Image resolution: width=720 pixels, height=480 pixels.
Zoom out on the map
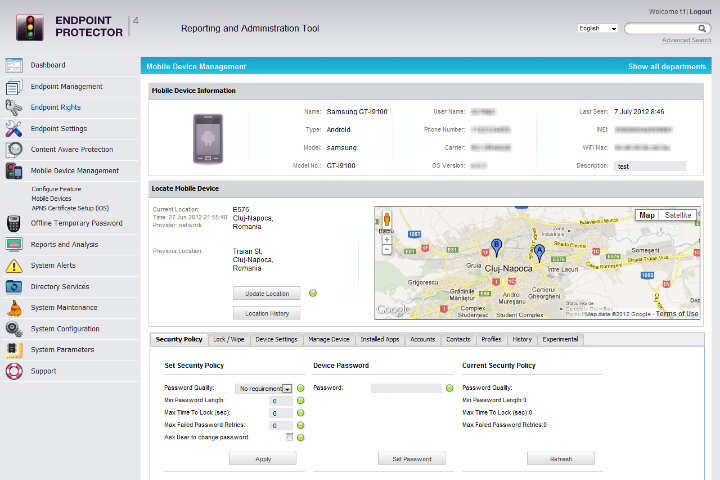tap(387, 249)
